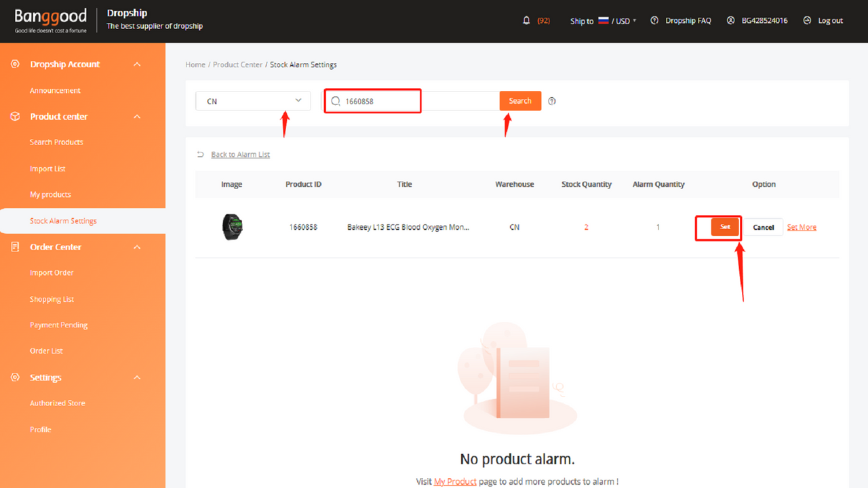Screen dimensions: 868x488
Task: Open Payment Pending in sidebar
Action: 58,325
